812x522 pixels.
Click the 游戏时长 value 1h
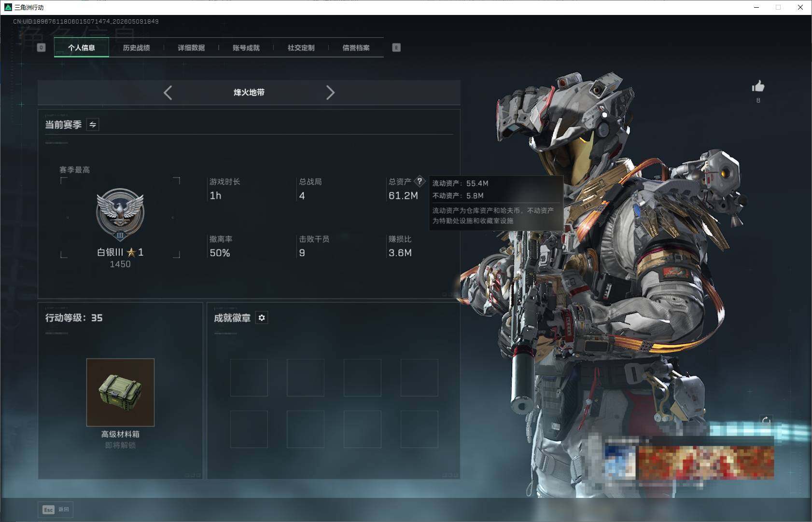point(215,195)
